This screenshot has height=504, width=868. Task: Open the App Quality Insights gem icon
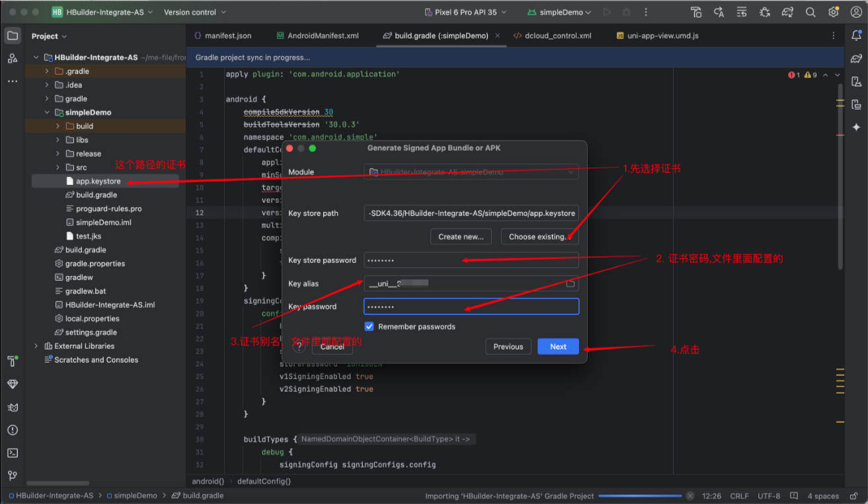tap(13, 384)
